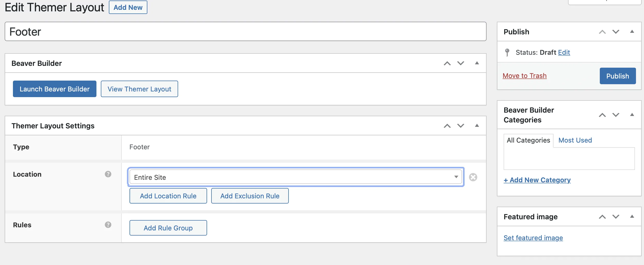644x265 pixels.
Task: Click Add New Category link
Action: point(537,180)
